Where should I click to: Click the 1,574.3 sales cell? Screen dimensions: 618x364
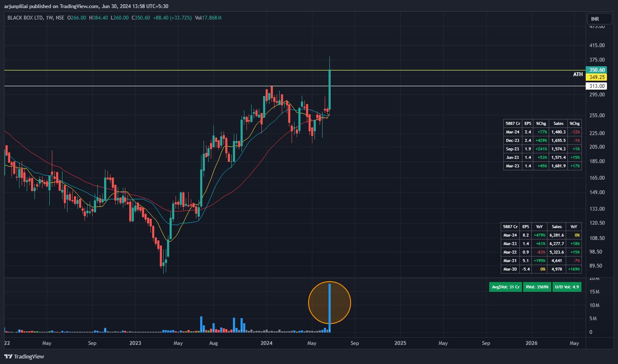[x=558, y=149]
